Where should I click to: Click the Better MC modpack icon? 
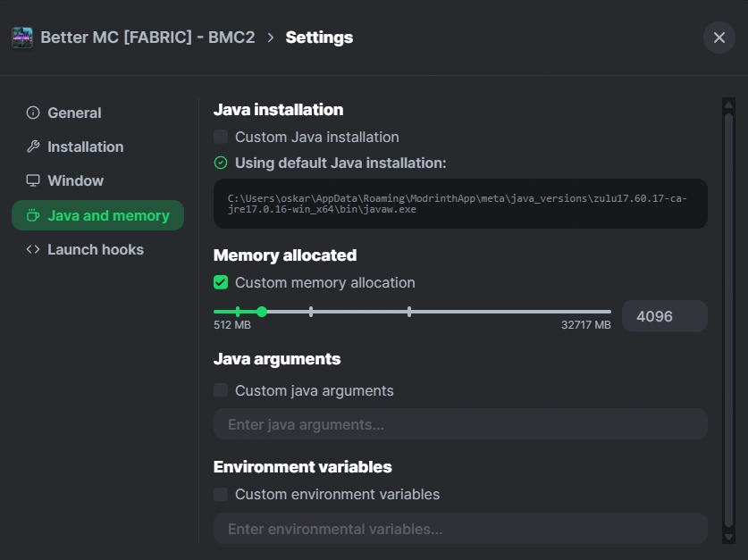[22, 38]
